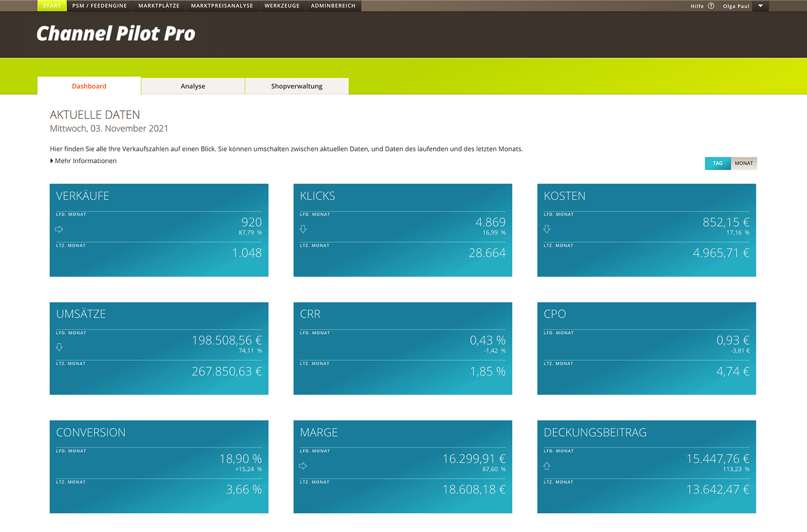Click the Verkäufe value 920
The width and height of the screenshot is (807, 532).
point(252,222)
